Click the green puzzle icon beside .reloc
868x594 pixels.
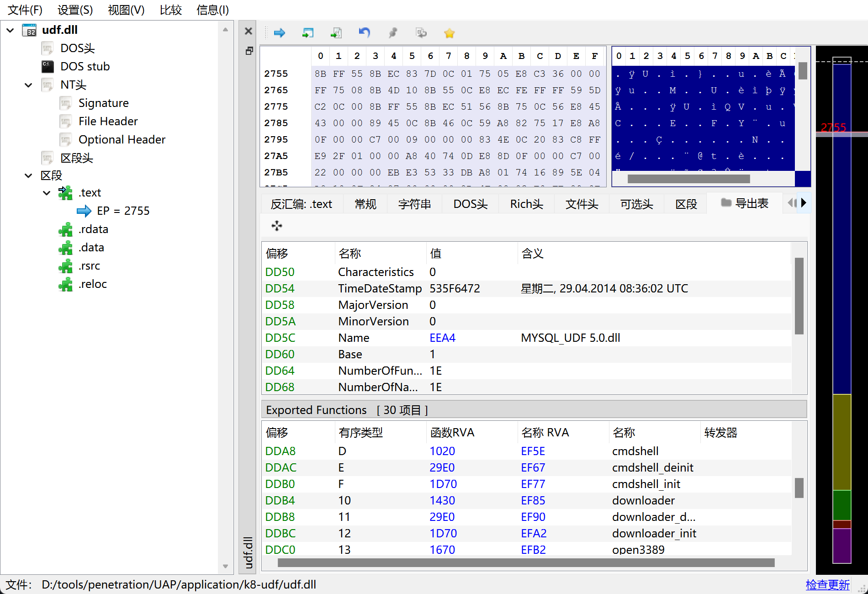point(65,284)
